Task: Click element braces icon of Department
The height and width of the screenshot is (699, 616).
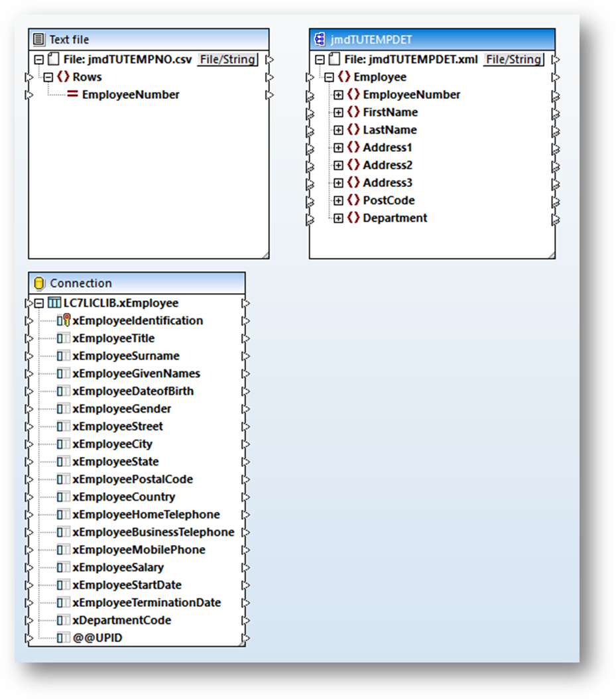Action: [x=353, y=218]
